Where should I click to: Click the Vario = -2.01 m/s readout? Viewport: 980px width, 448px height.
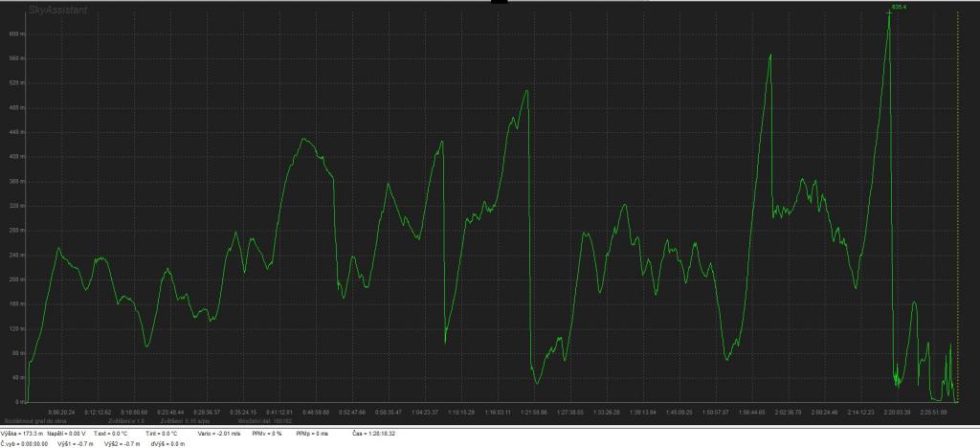tap(219, 434)
